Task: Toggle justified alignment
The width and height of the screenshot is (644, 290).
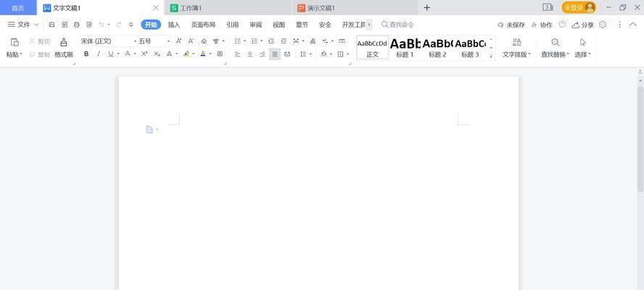Action: point(275,54)
